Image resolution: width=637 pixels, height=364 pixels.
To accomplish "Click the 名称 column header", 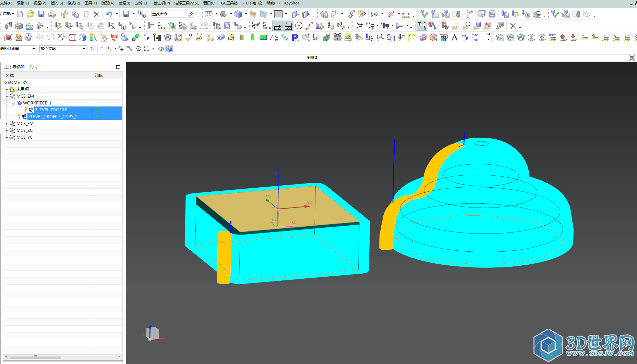I will point(48,75).
